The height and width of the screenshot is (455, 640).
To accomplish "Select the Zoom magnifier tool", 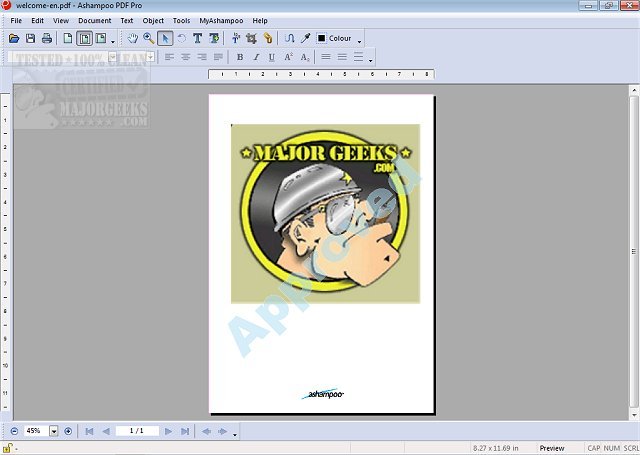I will [149, 38].
